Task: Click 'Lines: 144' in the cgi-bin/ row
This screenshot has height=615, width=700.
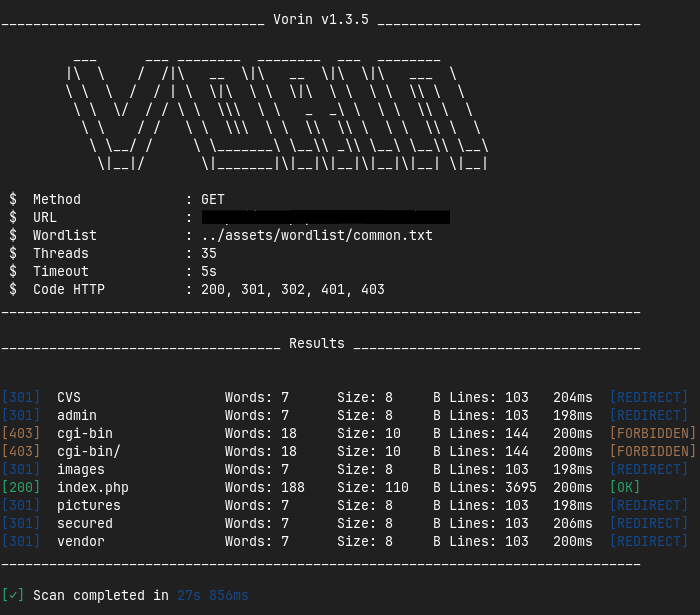Action: pos(489,451)
